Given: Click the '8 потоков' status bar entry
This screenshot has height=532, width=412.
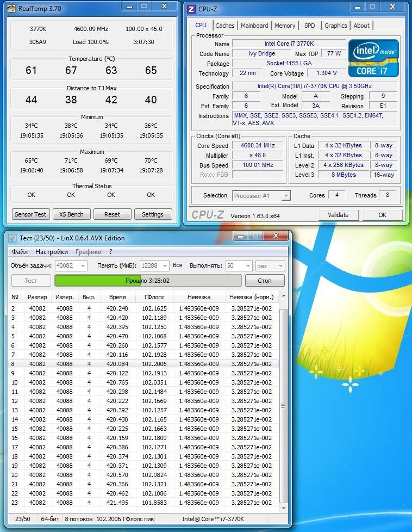Looking at the screenshot, I should 79,519.
